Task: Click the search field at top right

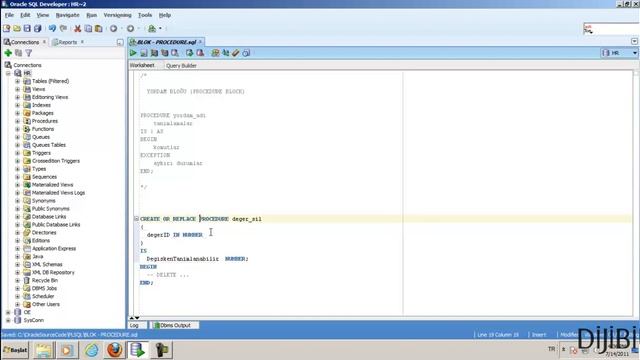Action: pyautogui.click(x=611, y=29)
